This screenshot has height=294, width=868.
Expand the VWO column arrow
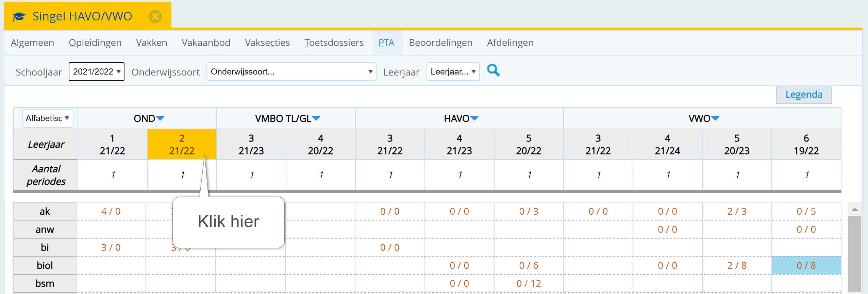pyautogui.click(x=715, y=118)
